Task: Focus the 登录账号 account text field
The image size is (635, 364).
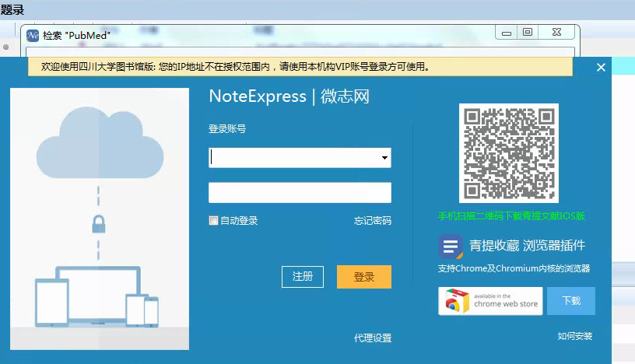Action: pos(294,159)
